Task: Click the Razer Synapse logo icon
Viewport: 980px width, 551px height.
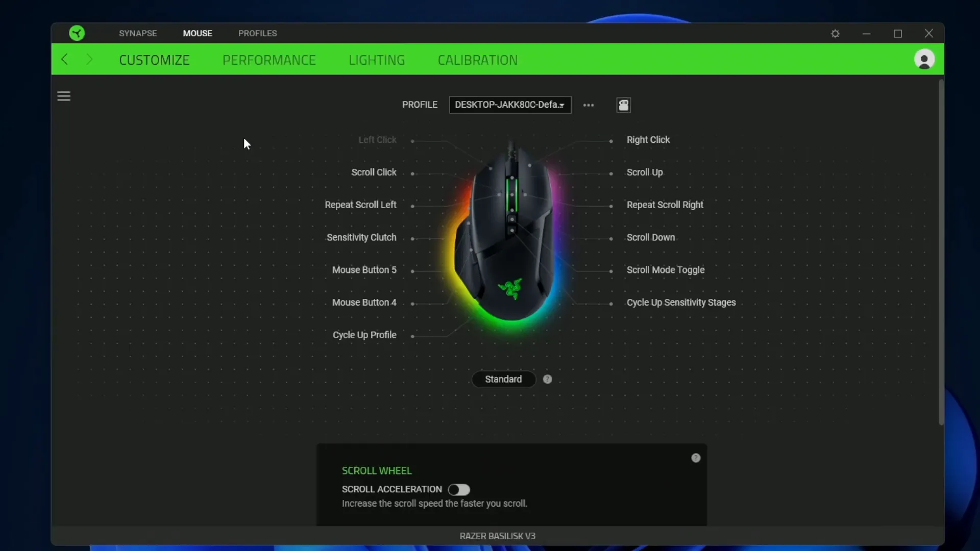Action: pyautogui.click(x=77, y=33)
